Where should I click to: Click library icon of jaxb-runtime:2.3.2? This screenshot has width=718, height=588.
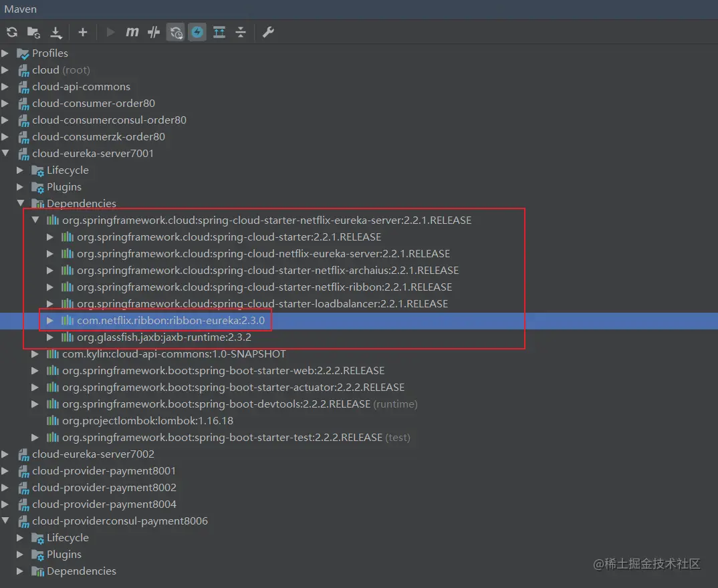click(x=68, y=337)
